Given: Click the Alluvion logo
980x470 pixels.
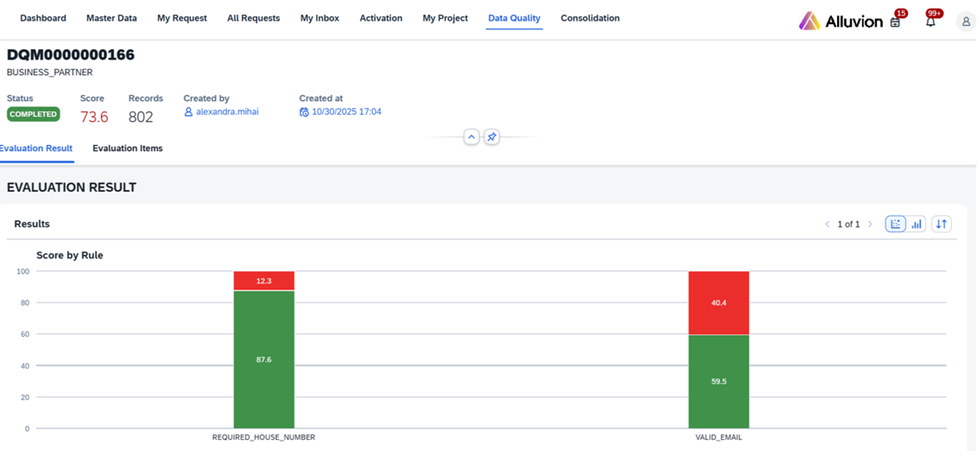Looking at the screenshot, I should click(841, 22).
